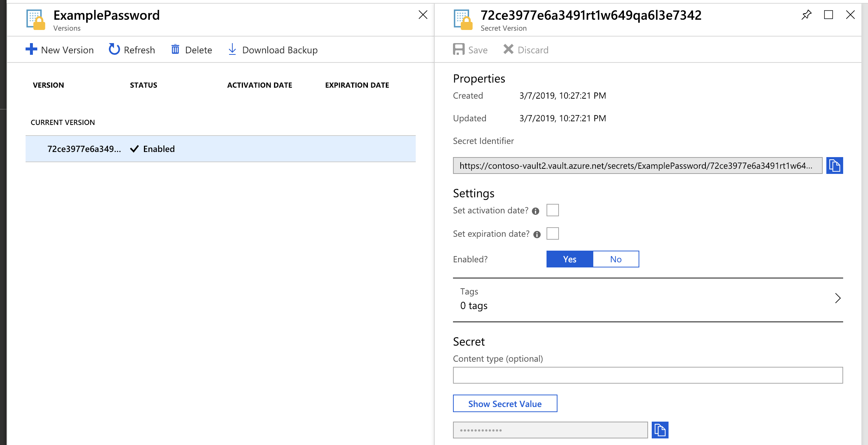Click the Save floppy disk icon
Image resolution: width=868 pixels, height=445 pixels.
pyautogui.click(x=458, y=49)
